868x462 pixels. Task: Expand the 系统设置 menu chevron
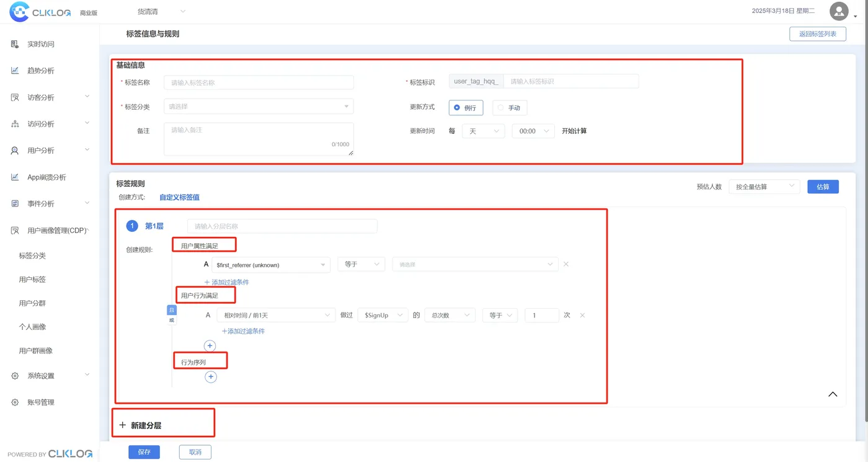pos(87,375)
